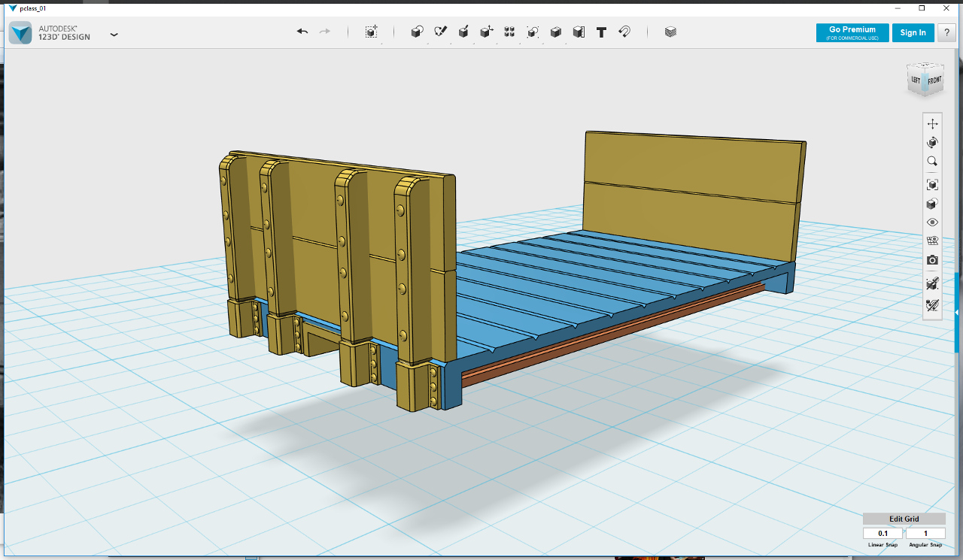Toggle the upper snapping icon

tap(932, 283)
